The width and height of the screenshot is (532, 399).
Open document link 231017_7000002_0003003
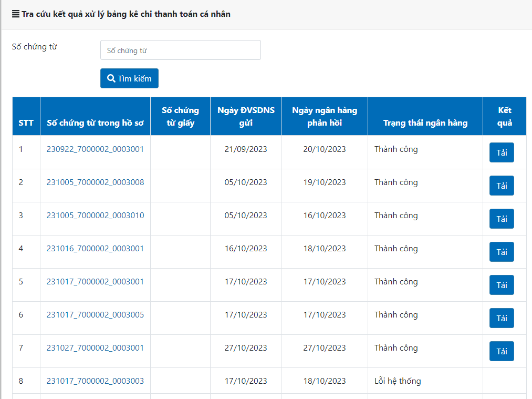point(95,381)
